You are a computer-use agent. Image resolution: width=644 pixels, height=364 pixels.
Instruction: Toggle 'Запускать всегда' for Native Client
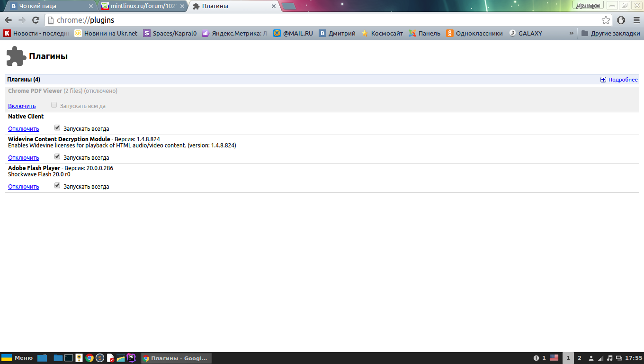[57, 128]
